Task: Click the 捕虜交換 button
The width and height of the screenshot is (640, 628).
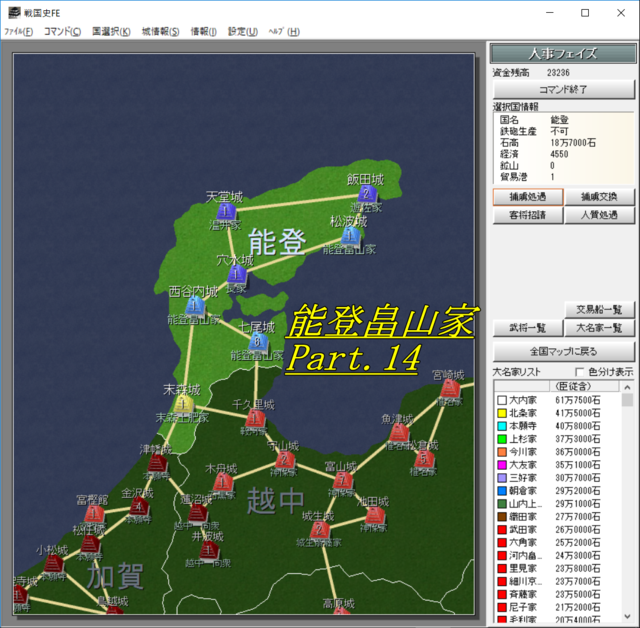Action: coord(599,197)
